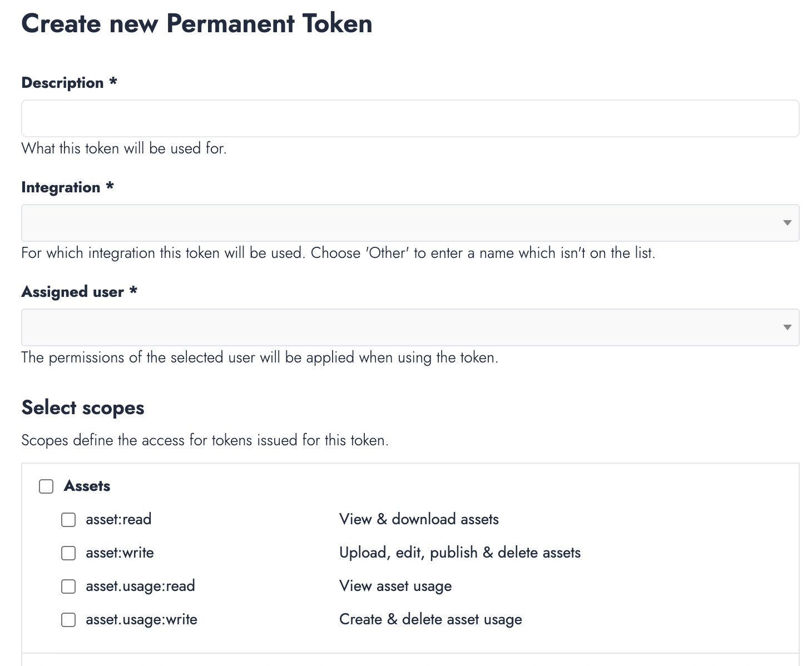Click the asset:write scope label

120,553
